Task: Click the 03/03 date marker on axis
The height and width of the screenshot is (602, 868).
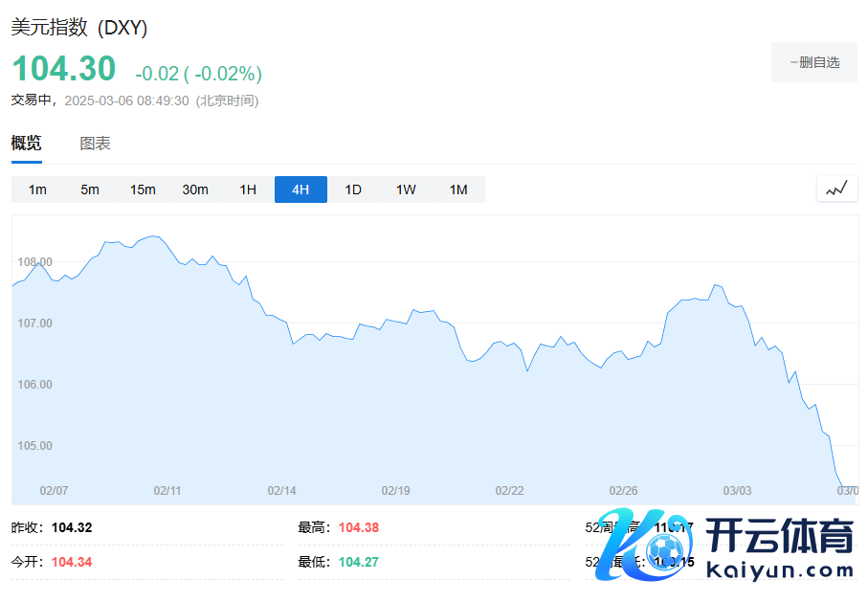Action: click(x=737, y=490)
